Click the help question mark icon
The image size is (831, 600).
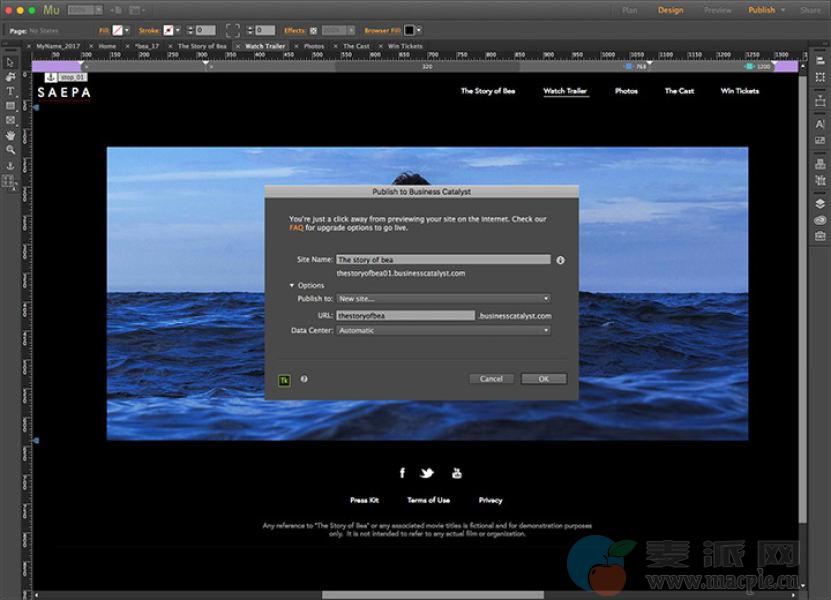tap(304, 379)
